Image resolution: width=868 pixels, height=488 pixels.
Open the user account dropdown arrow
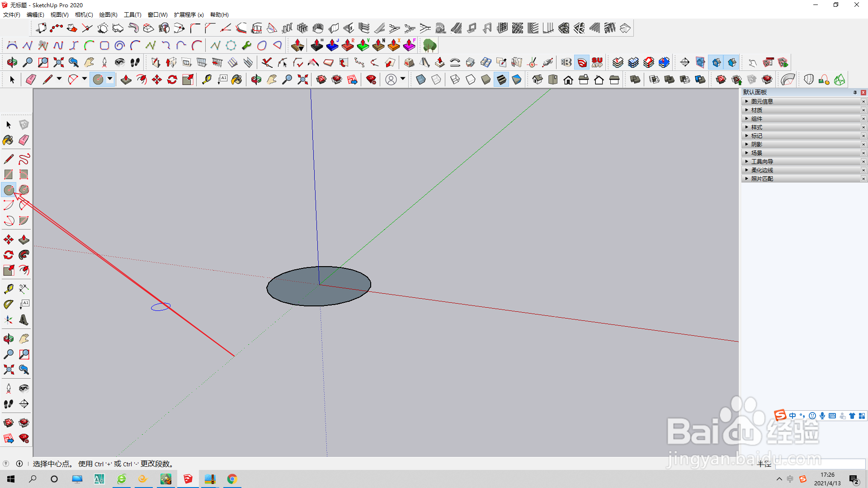click(403, 79)
